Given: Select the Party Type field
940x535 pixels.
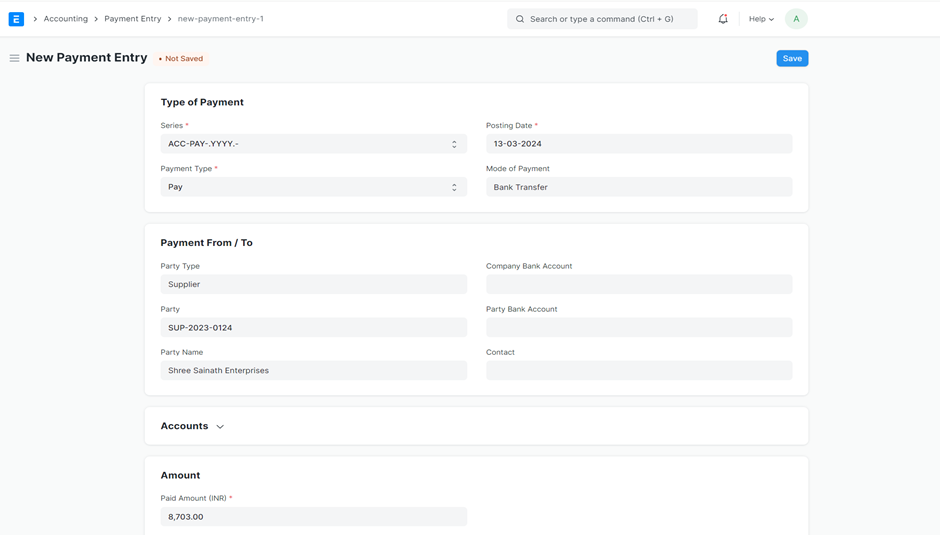Looking at the screenshot, I should click(313, 284).
